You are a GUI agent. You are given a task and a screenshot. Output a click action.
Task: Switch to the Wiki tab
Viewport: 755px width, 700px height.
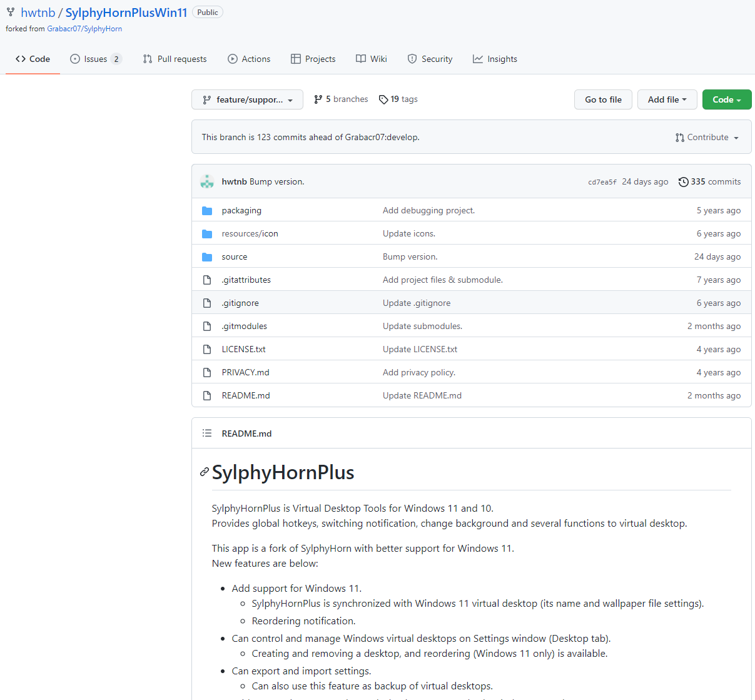(372, 59)
